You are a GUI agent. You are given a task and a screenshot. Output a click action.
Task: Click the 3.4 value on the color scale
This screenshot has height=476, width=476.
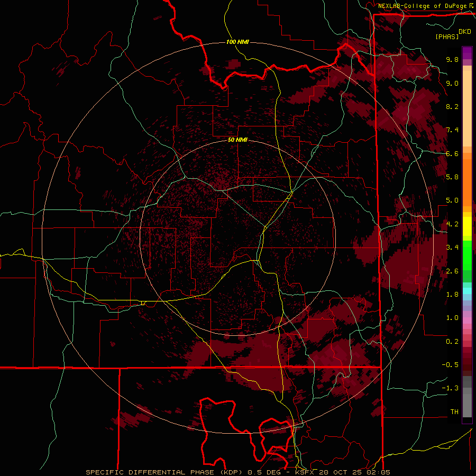(x=452, y=248)
